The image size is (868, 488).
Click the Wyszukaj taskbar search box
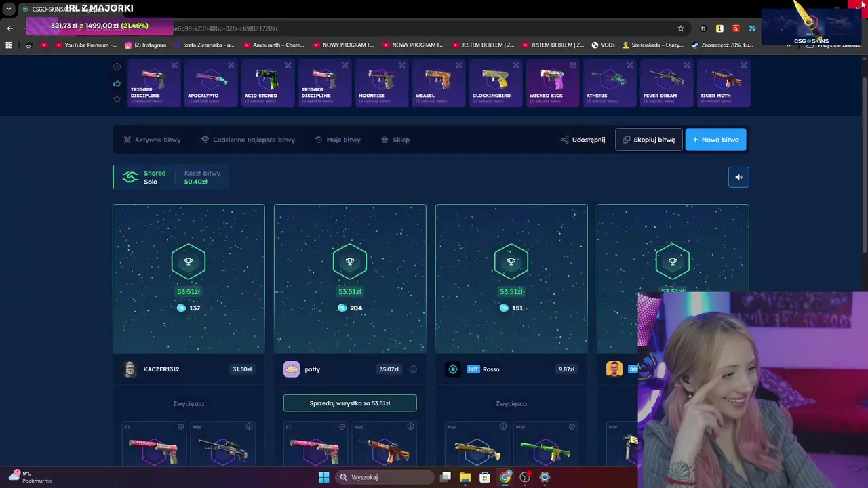tap(385, 477)
